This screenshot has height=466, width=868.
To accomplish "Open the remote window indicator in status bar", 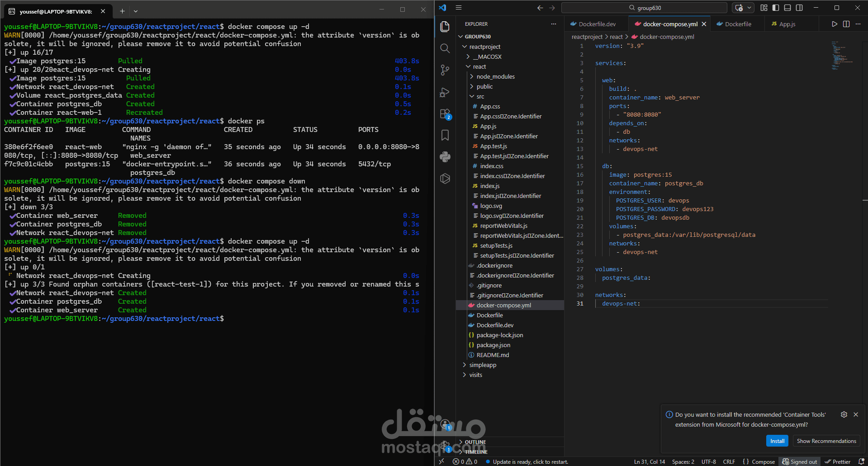I will (442, 461).
